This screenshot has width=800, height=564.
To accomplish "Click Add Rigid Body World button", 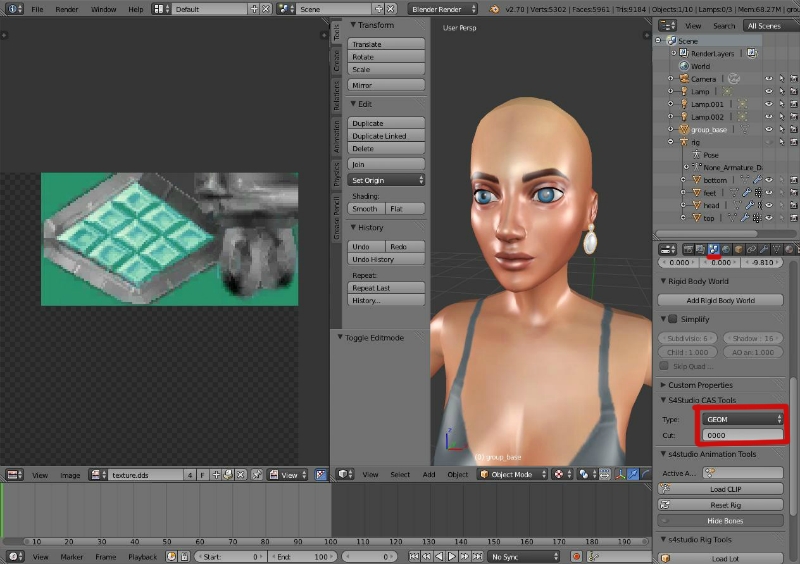I will coord(720,300).
